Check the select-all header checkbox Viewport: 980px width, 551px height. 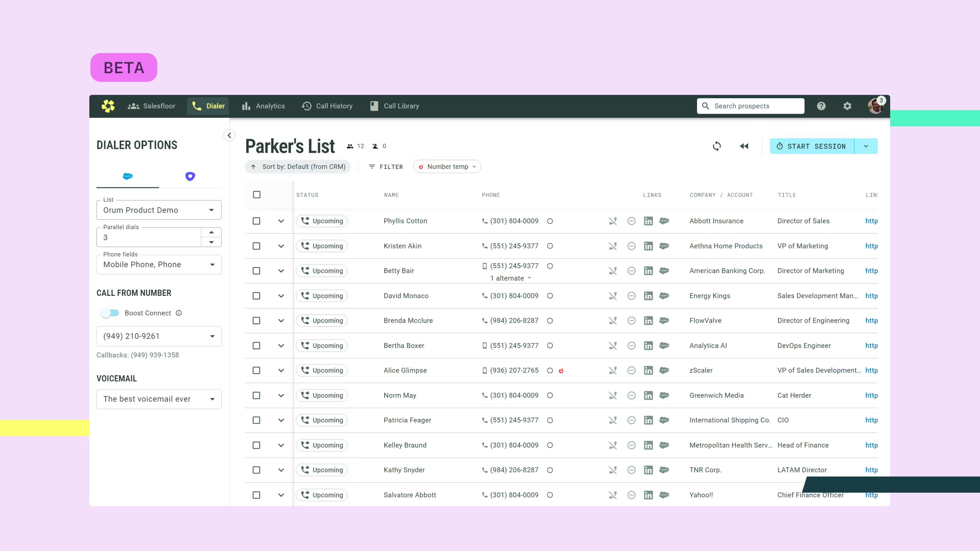coord(257,195)
